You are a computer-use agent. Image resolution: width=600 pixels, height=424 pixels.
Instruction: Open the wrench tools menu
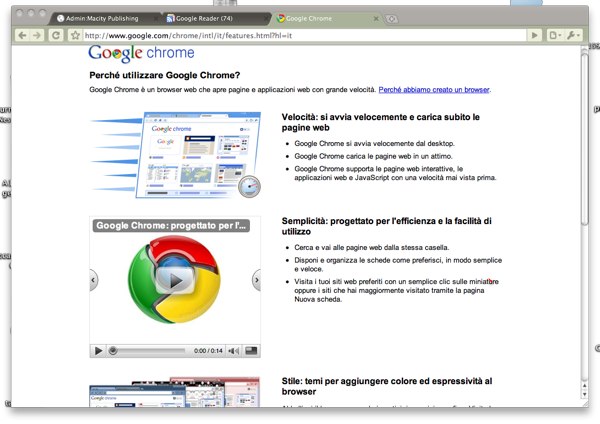click(x=573, y=36)
